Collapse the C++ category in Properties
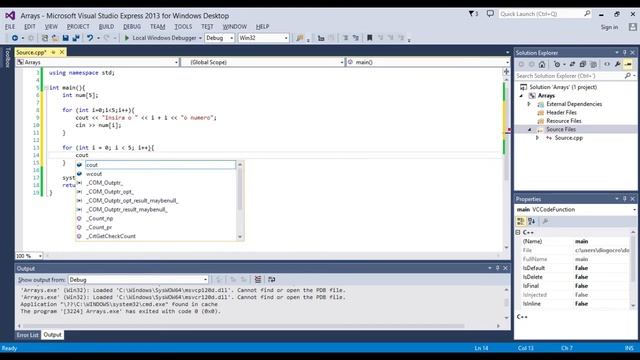640x360 pixels. [518, 232]
